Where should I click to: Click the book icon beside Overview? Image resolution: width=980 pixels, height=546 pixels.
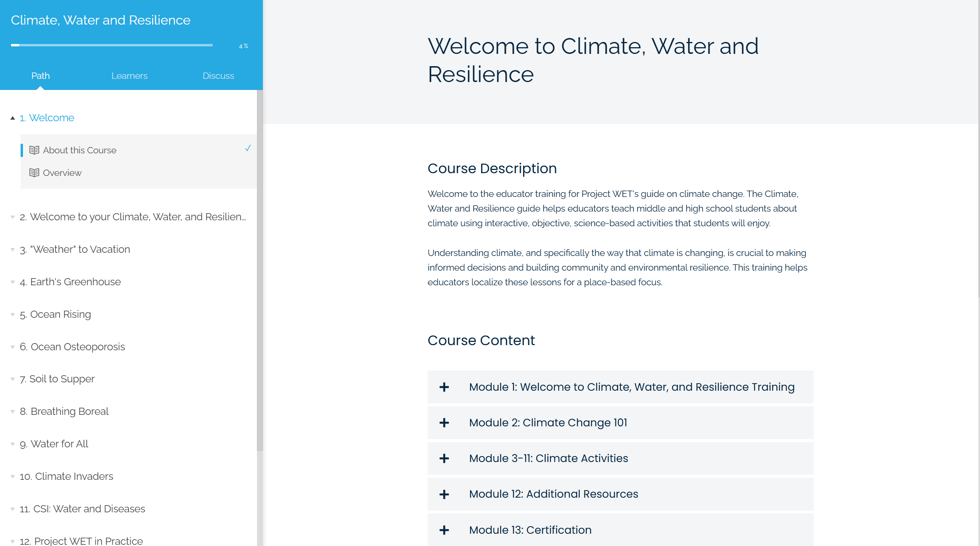click(34, 173)
